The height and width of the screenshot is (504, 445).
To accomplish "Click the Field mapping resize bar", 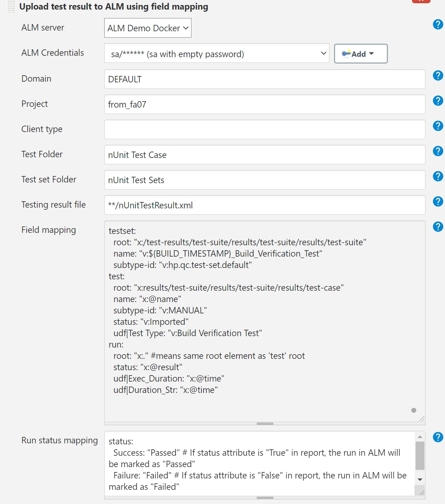I will coord(265,423).
